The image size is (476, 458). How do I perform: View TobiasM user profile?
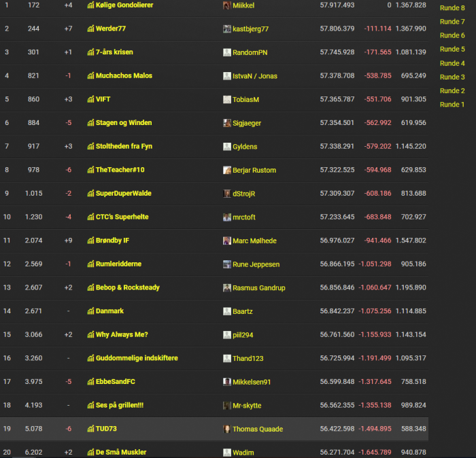coord(246,99)
